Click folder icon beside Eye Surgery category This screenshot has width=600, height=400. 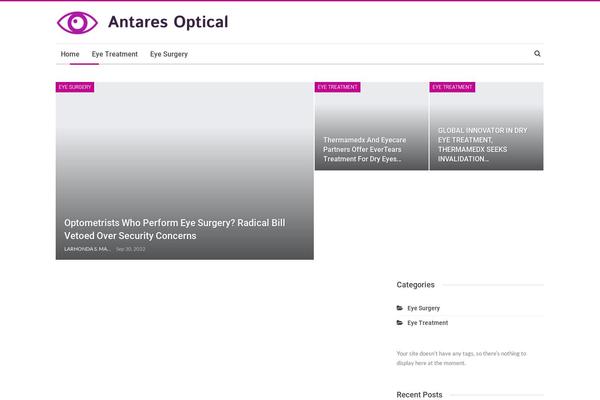coord(399,308)
